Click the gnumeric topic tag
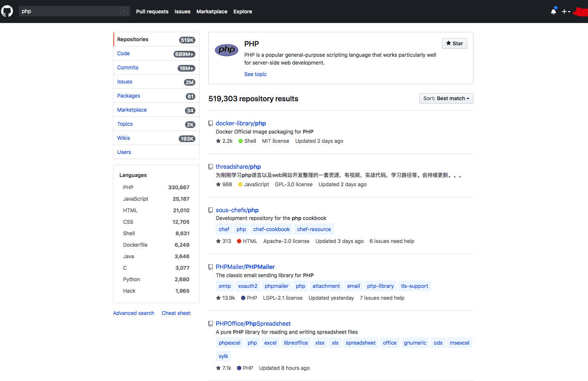 (415, 343)
